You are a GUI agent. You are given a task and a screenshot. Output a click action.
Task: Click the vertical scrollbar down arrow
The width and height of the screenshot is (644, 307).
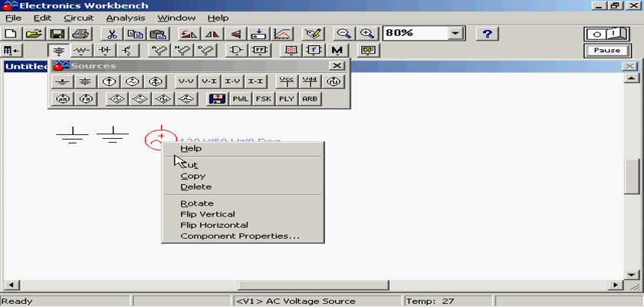pos(631,274)
